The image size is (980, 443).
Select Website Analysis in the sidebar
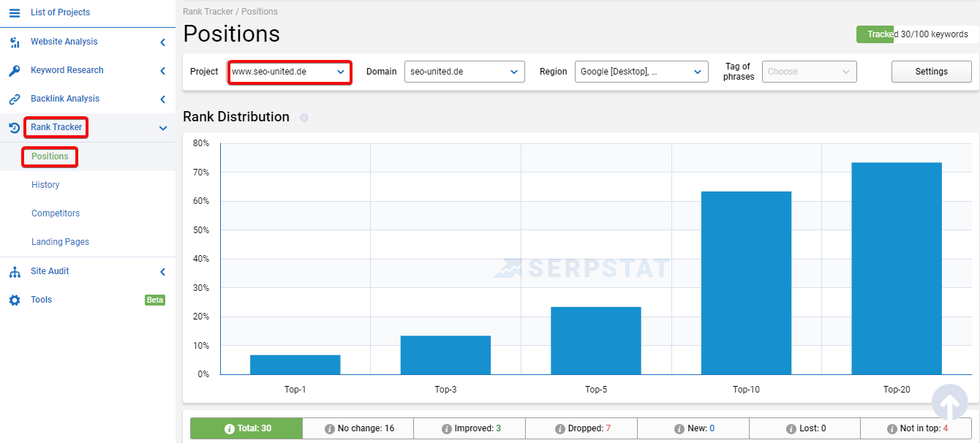64,42
